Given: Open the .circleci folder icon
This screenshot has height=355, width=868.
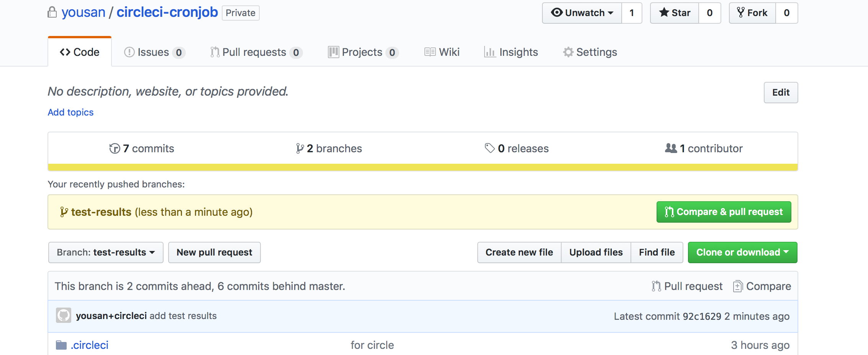Looking at the screenshot, I should coord(61,345).
